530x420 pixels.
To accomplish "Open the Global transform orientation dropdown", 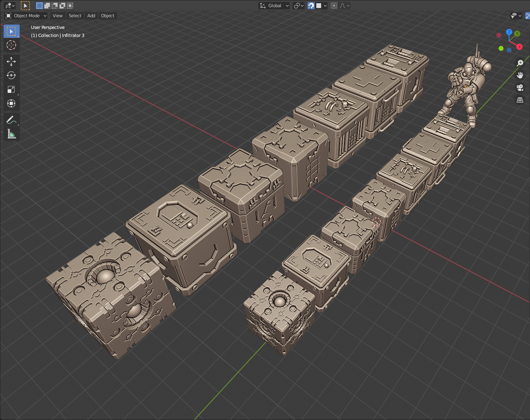I will (274, 6).
